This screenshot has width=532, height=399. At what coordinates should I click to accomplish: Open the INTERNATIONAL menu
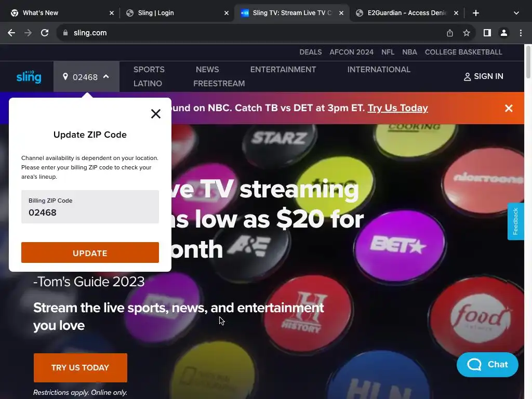tap(379, 70)
